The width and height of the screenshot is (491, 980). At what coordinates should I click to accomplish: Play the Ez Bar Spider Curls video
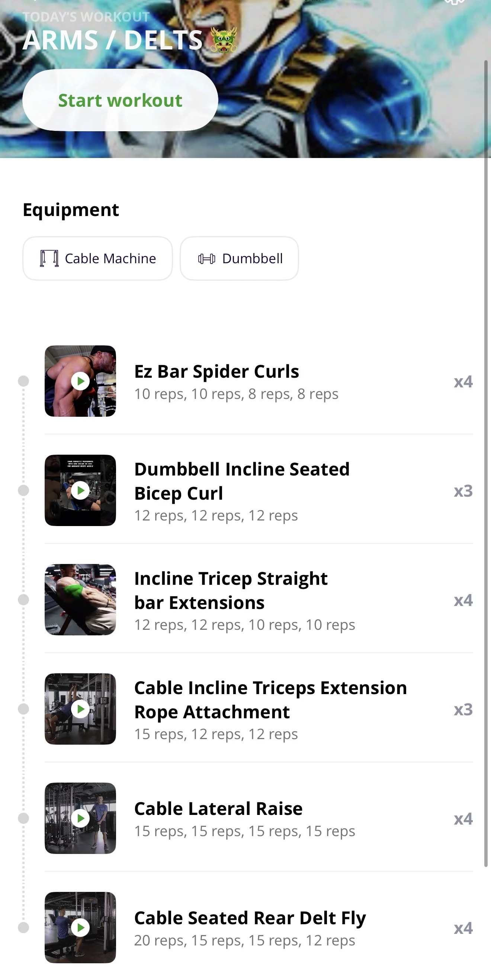pyautogui.click(x=80, y=381)
